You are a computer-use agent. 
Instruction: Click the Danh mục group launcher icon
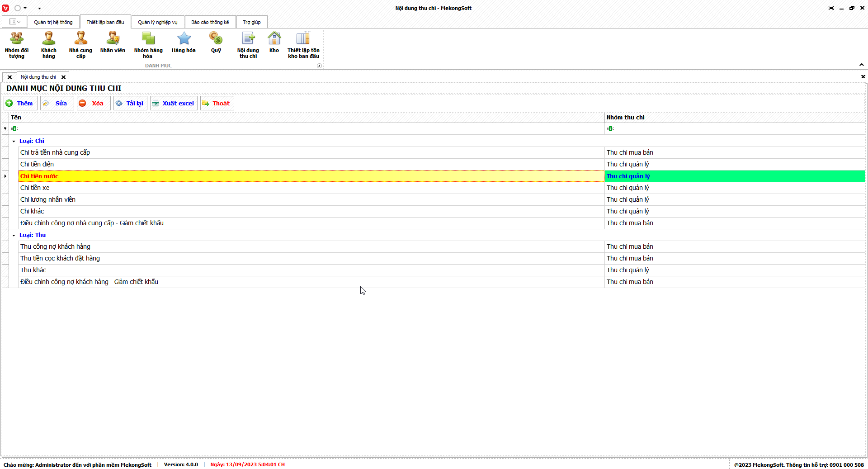319,66
